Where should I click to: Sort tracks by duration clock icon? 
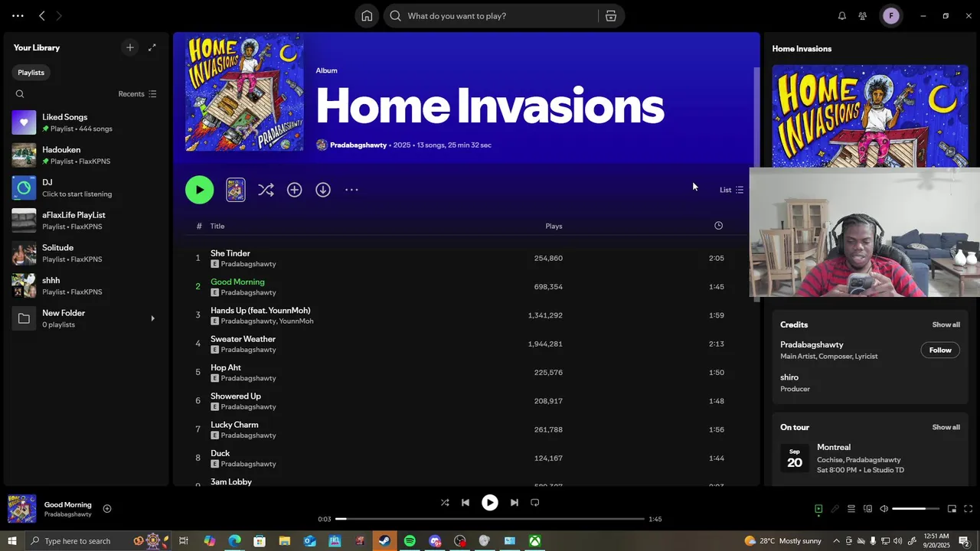click(718, 226)
